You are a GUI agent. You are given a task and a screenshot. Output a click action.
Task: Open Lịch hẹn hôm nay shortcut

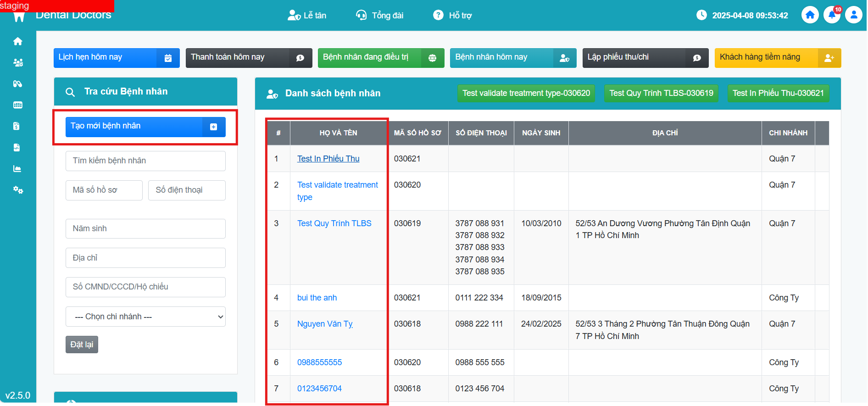click(x=116, y=58)
